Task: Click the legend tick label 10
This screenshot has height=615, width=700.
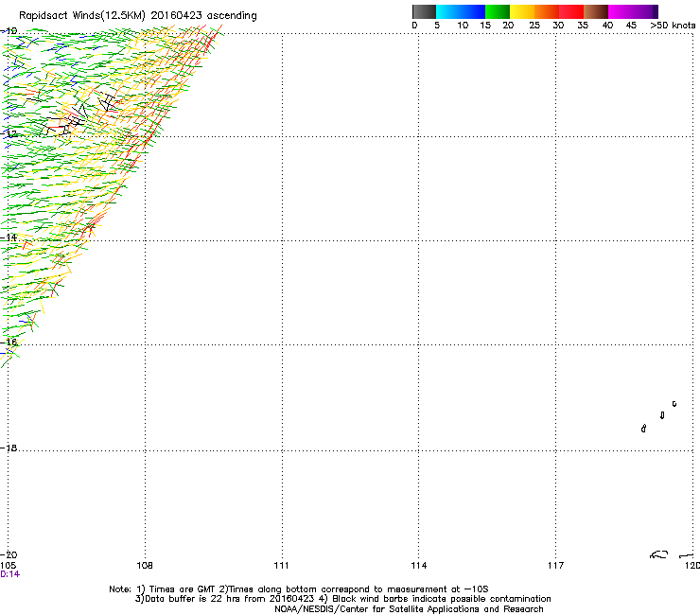Action: (463, 26)
